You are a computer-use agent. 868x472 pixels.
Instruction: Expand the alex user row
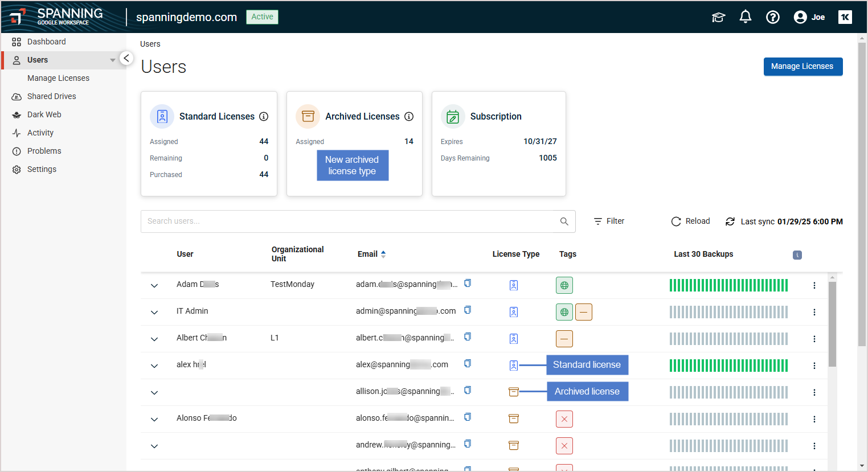(154, 366)
